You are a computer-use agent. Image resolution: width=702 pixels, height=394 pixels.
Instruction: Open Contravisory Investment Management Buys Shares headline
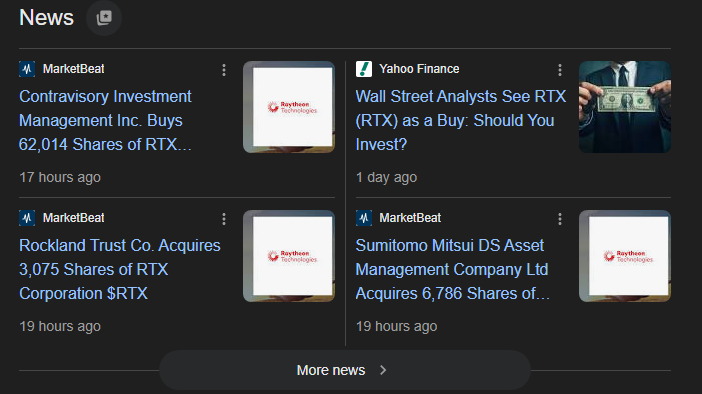(106, 120)
